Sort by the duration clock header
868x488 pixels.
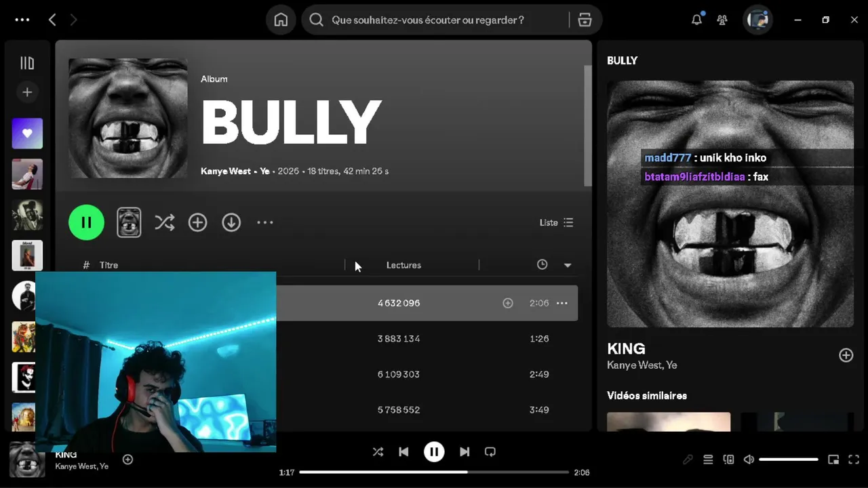[x=542, y=265]
